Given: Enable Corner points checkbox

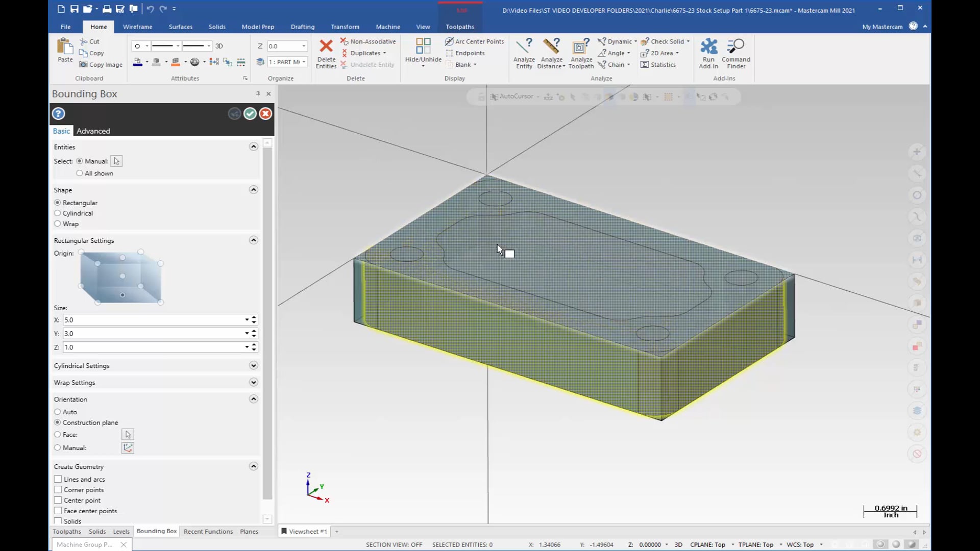Looking at the screenshot, I should click(58, 489).
